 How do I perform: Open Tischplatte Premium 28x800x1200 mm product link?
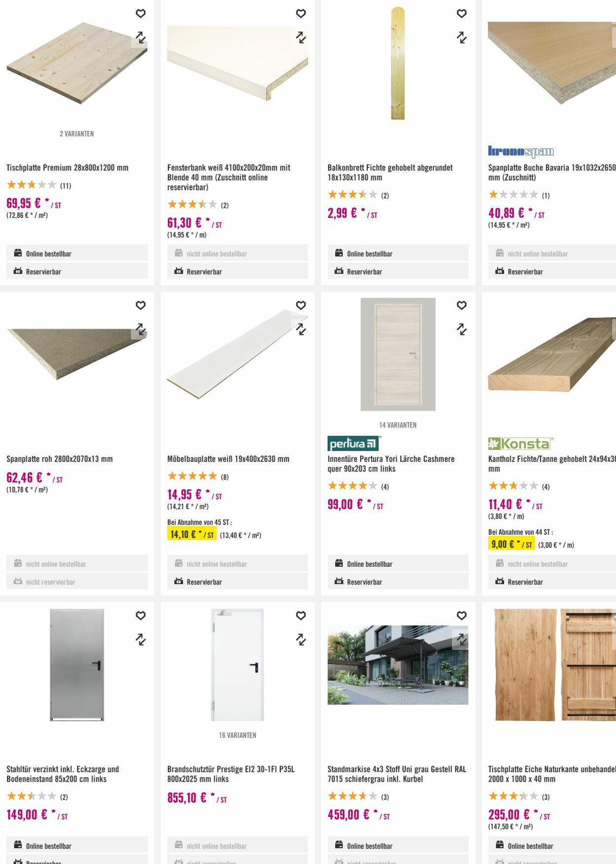(68, 168)
